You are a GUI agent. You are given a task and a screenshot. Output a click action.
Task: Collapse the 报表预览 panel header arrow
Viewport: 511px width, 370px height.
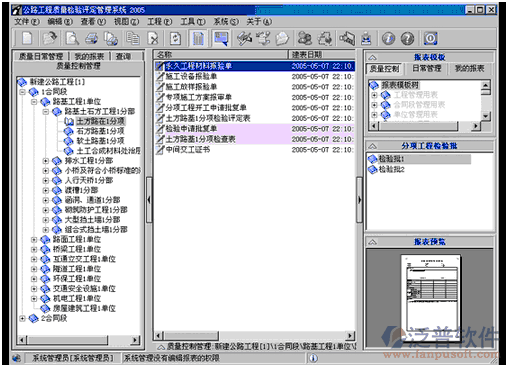tap(373, 242)
